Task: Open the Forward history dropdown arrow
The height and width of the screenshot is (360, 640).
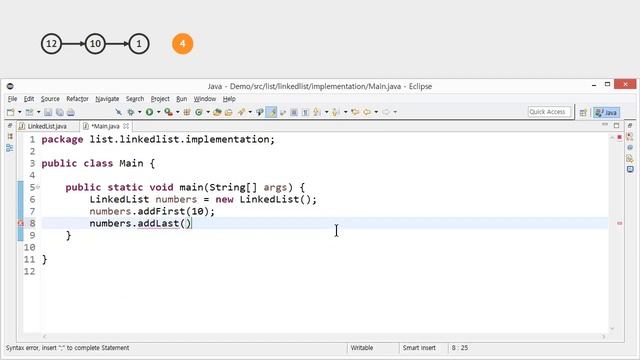Action: (395, 112)
